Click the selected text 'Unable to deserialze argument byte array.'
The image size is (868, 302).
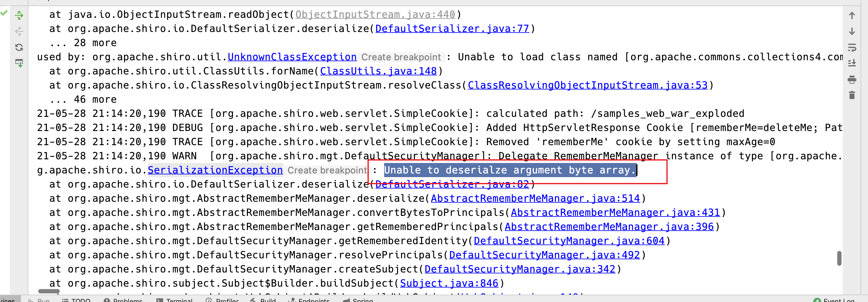[x=510, y=170]
